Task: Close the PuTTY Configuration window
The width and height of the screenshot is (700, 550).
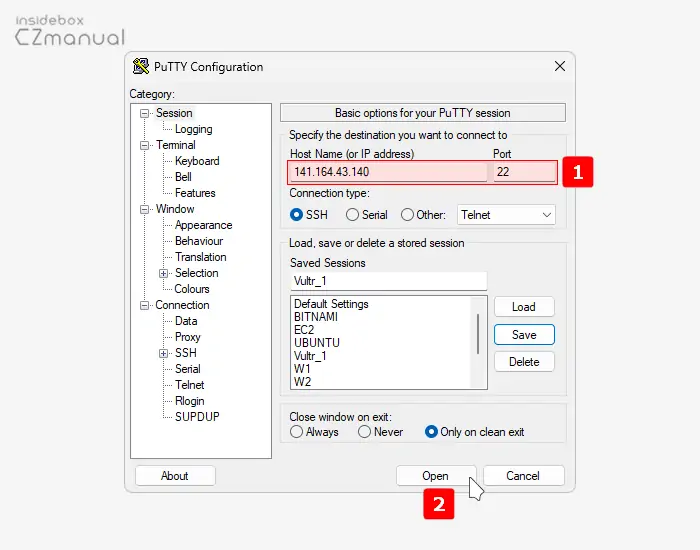Action: pyautogui.click(x=559, y=67)
